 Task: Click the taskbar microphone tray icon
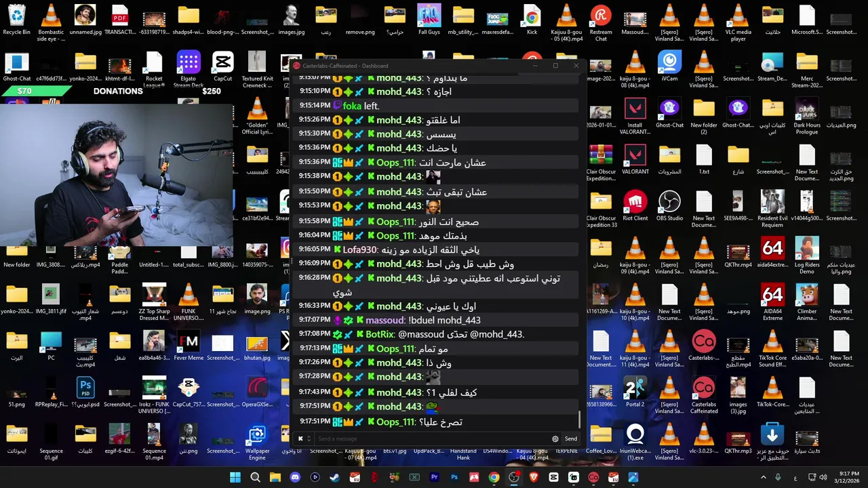pos(778,478)
